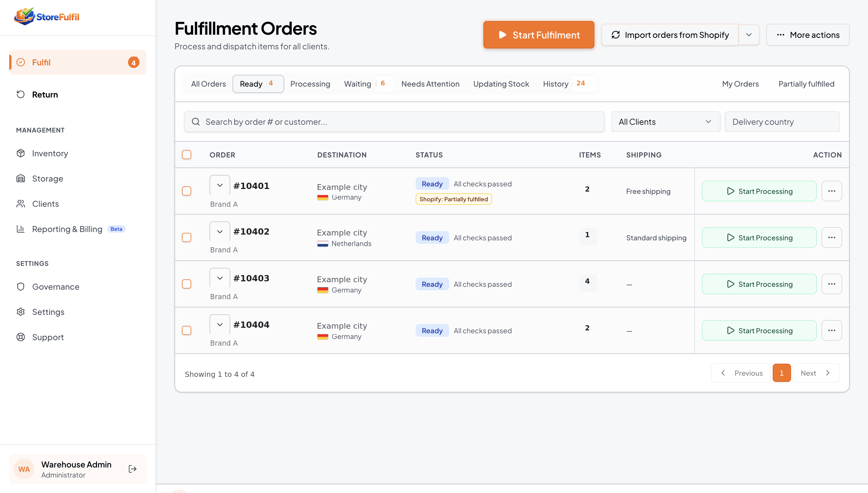Click the Return arrow icon in sidebar

pyautogui.click(x=21, y=94)
